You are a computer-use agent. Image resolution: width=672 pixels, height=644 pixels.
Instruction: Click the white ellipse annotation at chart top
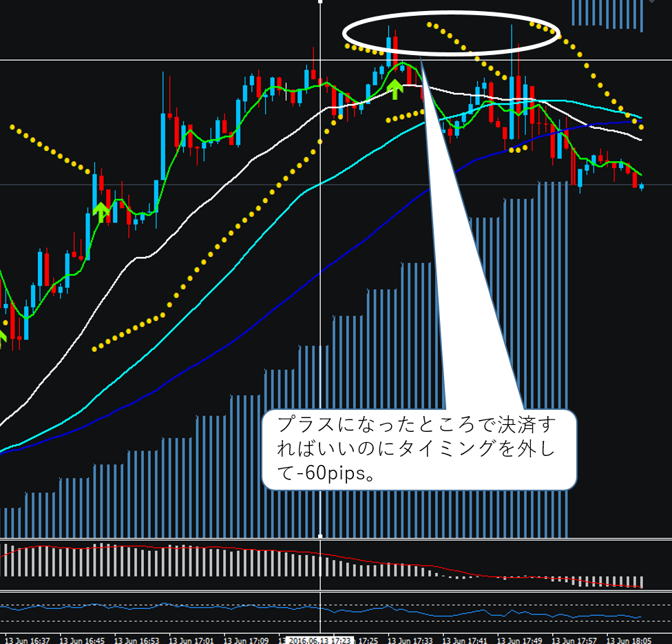pyautogui.click(x=451, y=31)
